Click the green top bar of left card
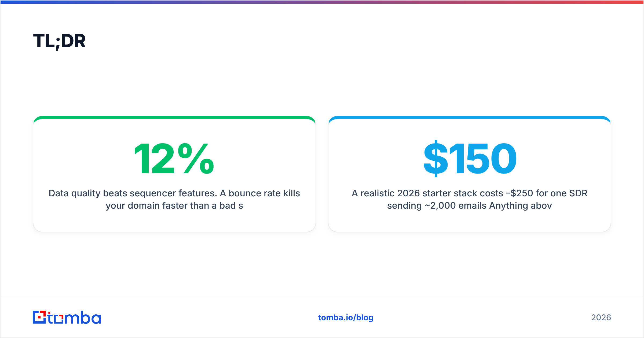 [x=174, y=117]
